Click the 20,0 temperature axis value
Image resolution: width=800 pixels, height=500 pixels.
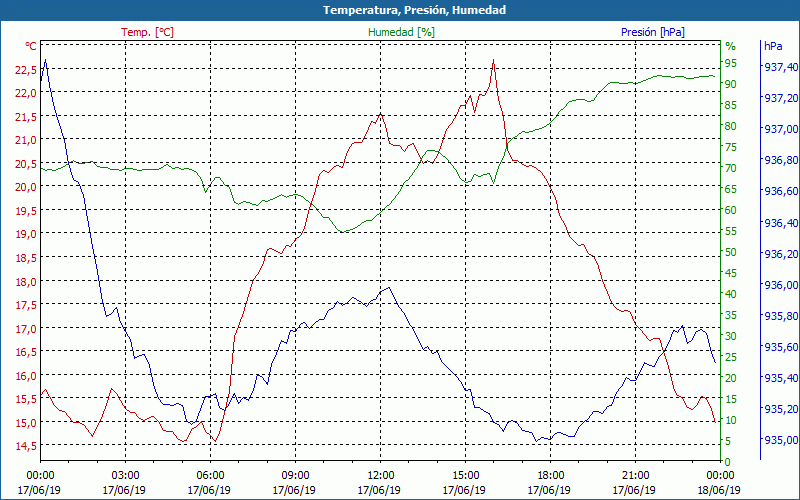[26, 187]
